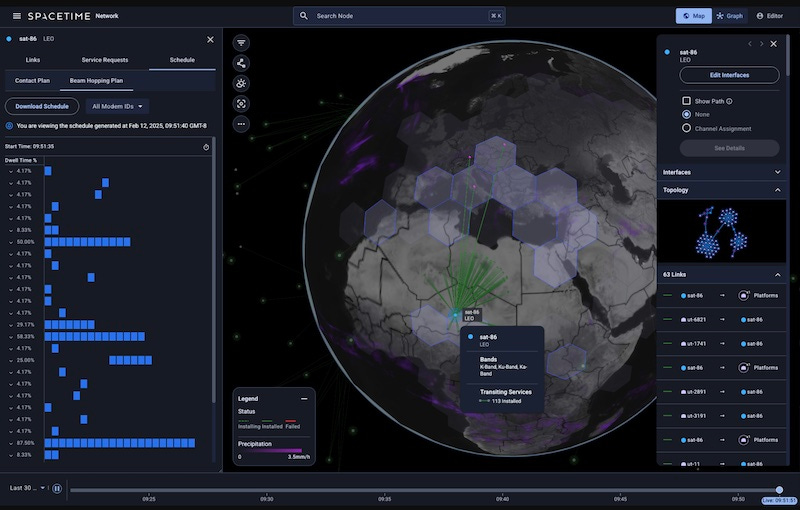
Task: Select the None radio option
Action: tap(686, 115)
